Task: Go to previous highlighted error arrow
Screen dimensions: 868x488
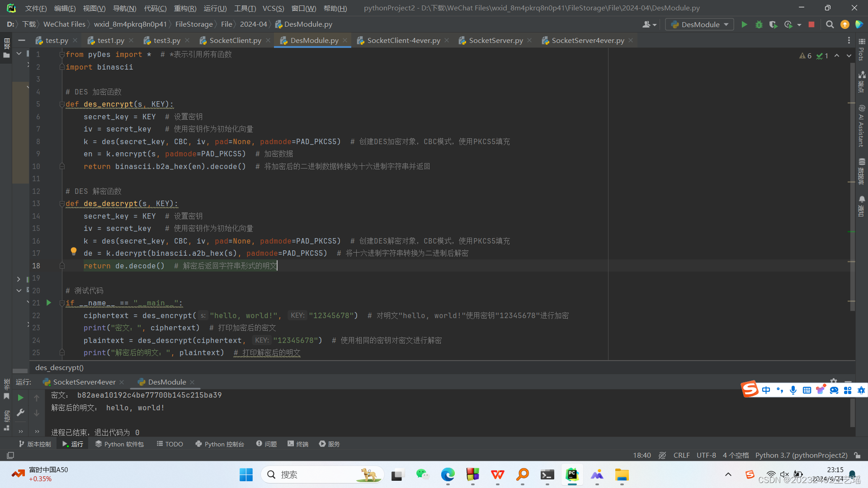Action: coord(837,56)
